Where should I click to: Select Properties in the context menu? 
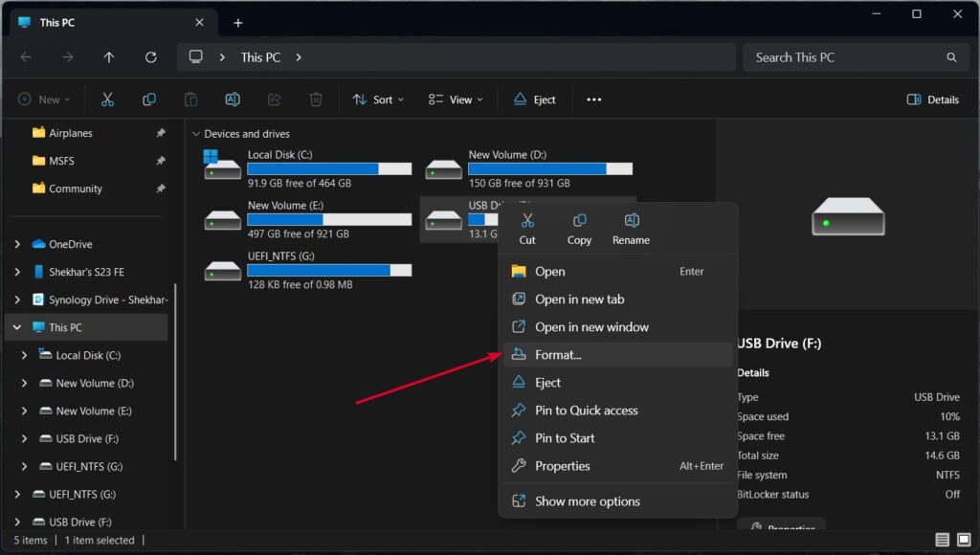(561, 466)
